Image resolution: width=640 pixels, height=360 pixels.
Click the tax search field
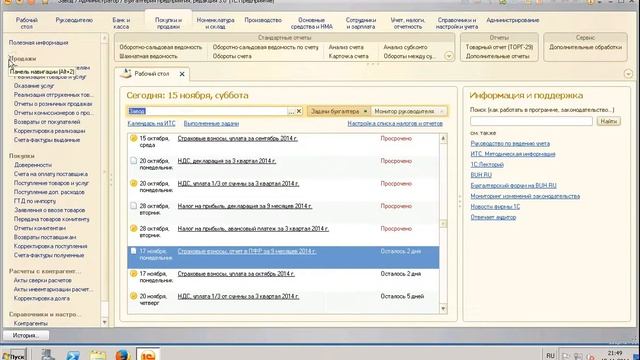pyautogui.click(x=207, y=111)
